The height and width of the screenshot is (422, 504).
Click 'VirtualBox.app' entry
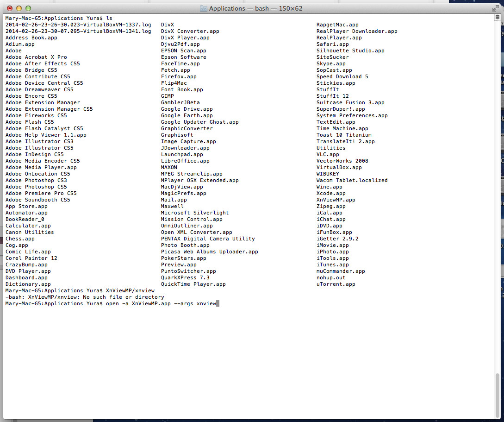click(x=339, y=167)
